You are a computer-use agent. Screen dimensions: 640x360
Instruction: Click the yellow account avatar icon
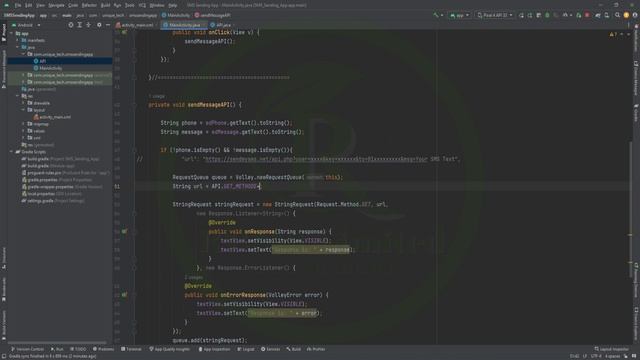tap(626, 15)
